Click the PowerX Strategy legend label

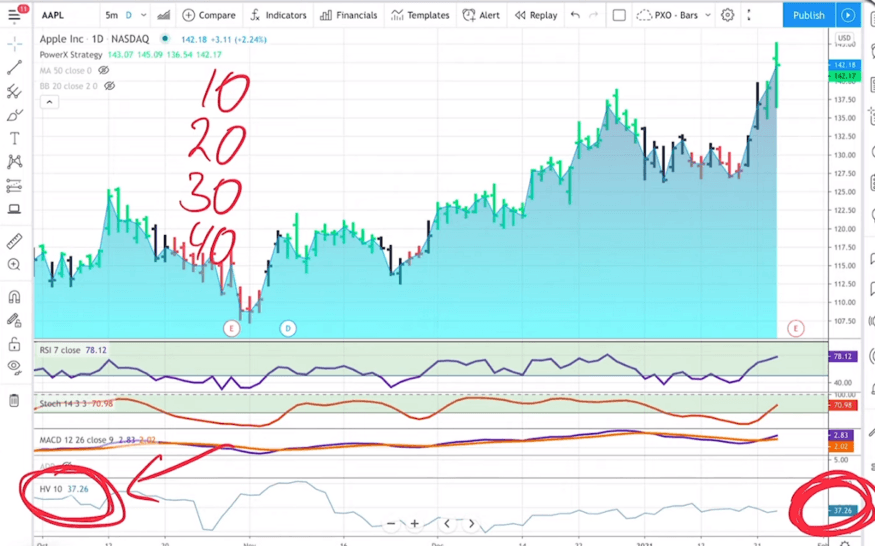coord(71,55)
